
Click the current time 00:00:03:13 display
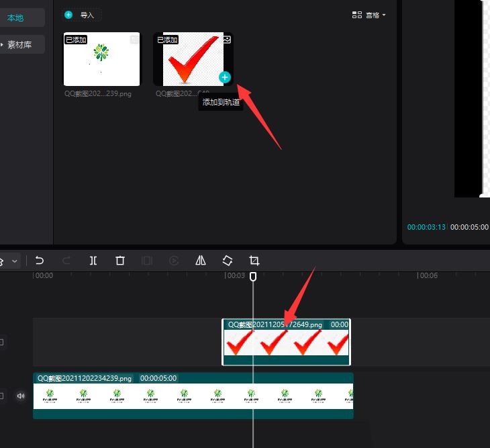coord(426,227)
